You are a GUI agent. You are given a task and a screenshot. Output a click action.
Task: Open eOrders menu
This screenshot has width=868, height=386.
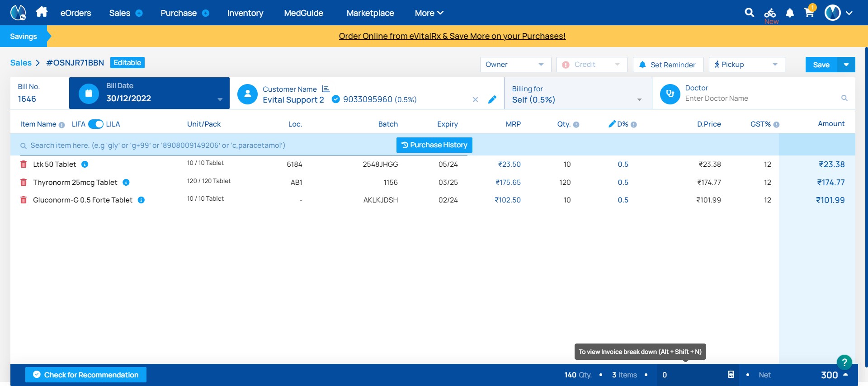tap(75, 13)
